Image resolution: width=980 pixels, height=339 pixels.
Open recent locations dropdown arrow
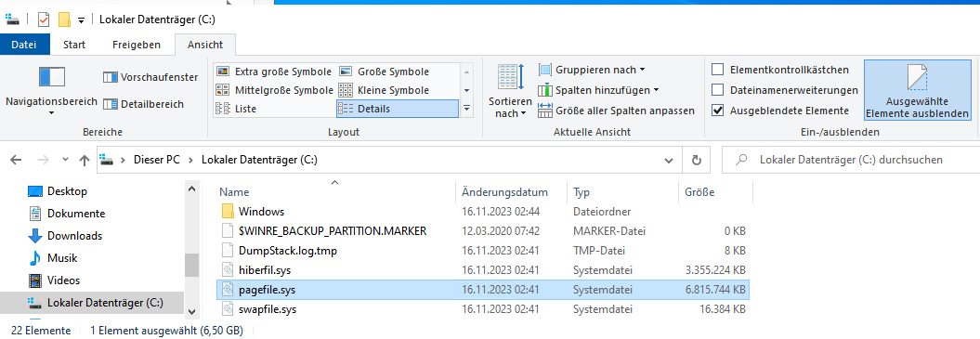(x=66, y=160)
